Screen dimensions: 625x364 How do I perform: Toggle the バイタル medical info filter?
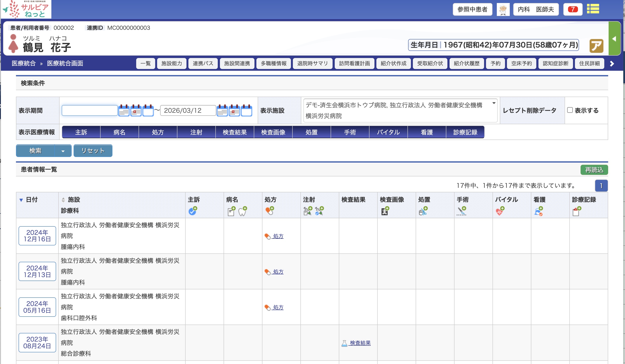tap(388, 132)
